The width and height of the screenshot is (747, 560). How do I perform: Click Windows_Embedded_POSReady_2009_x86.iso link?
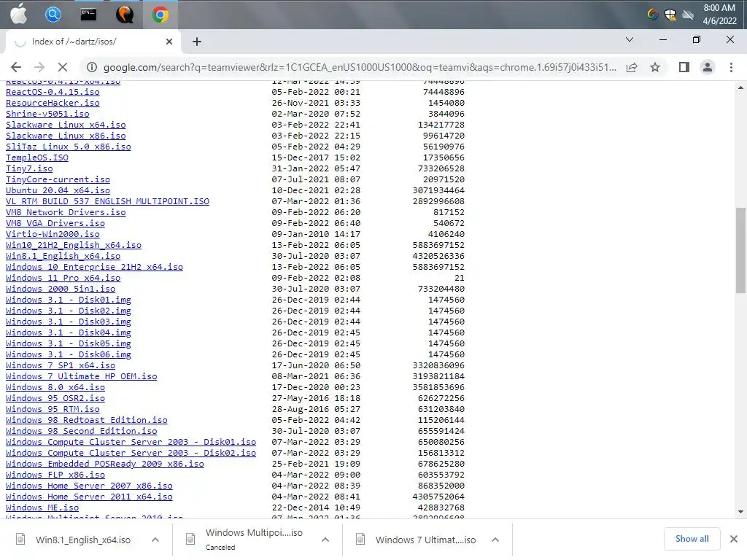(105, 464)
